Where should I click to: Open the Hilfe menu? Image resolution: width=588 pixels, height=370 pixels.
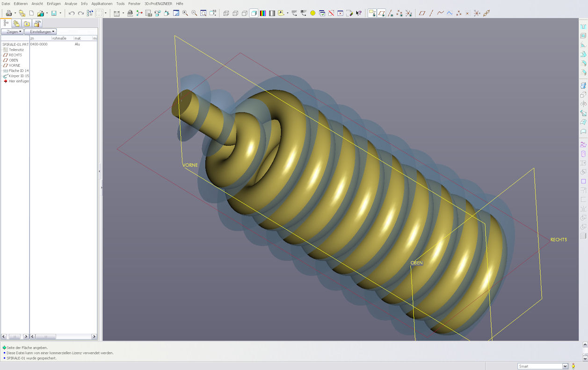tap(180, 3)
